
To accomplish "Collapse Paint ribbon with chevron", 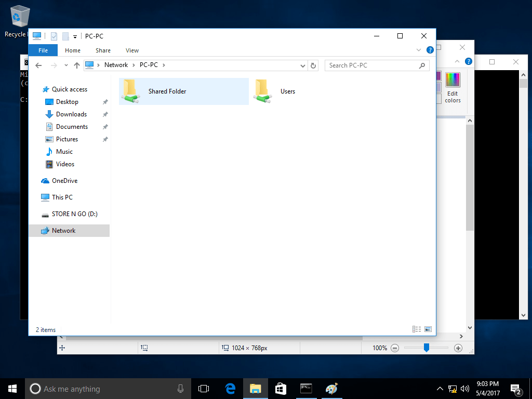I will point(457,61).
